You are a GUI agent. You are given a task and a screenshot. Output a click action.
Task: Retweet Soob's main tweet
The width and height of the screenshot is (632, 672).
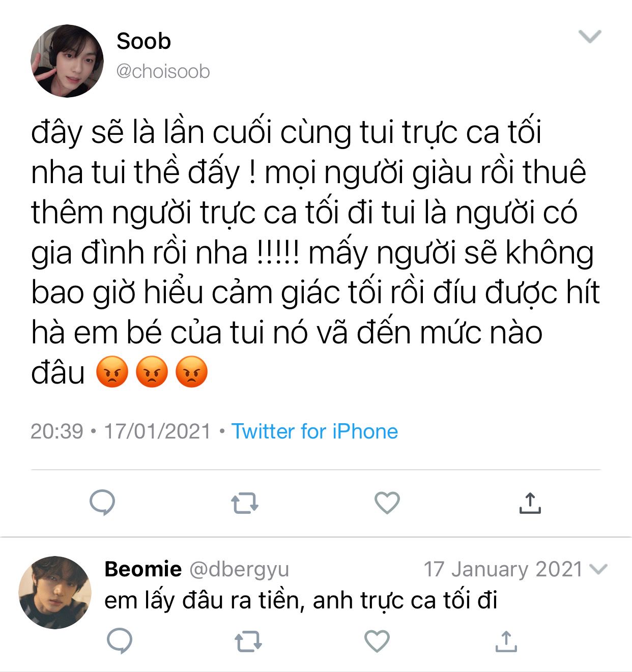pyautogui.click(x=245, y=503)
